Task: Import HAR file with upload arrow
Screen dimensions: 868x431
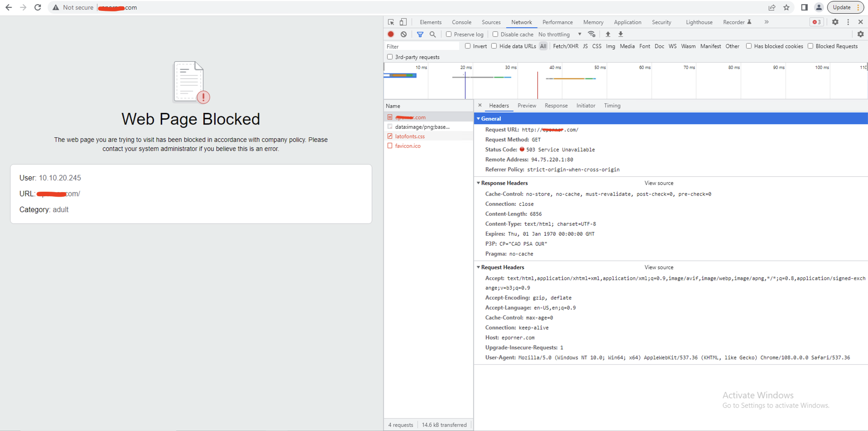Action: click(x=608, y=34)
